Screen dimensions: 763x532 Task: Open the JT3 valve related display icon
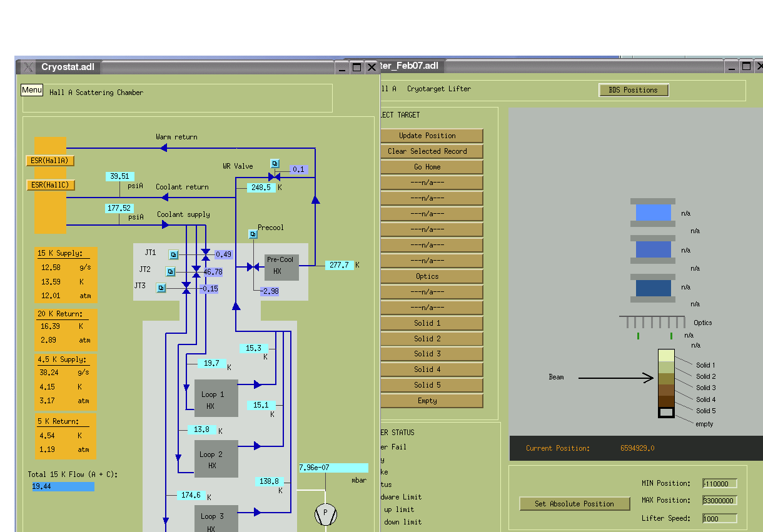point(161,288)
